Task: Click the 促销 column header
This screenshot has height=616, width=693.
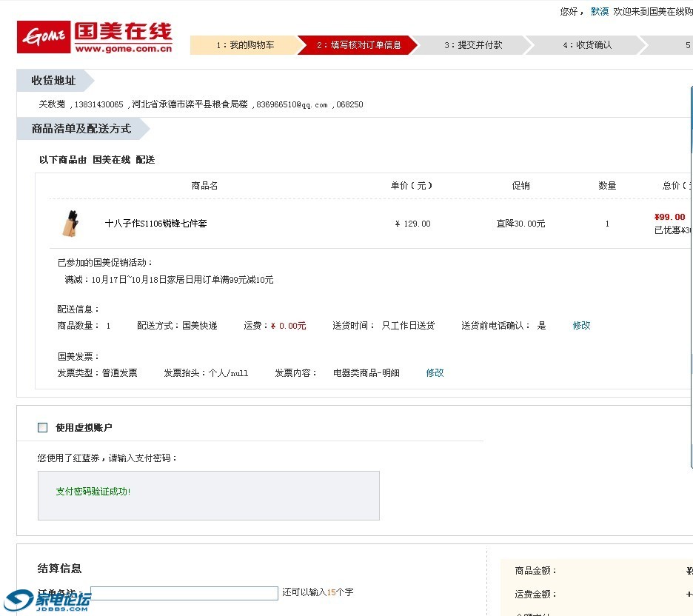Action: tap(520, 186)
